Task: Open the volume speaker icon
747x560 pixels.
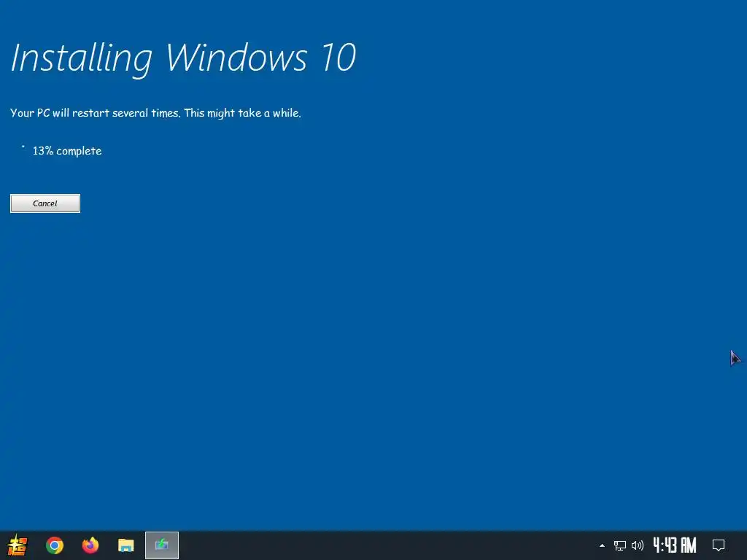Action: pyautogui.click(x=638, y=545)
